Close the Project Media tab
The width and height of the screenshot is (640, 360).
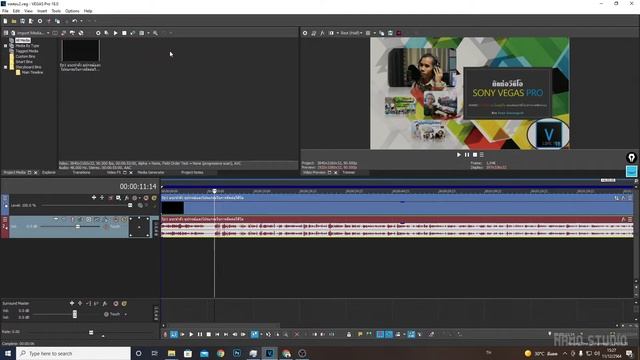[x=36, y=173]
